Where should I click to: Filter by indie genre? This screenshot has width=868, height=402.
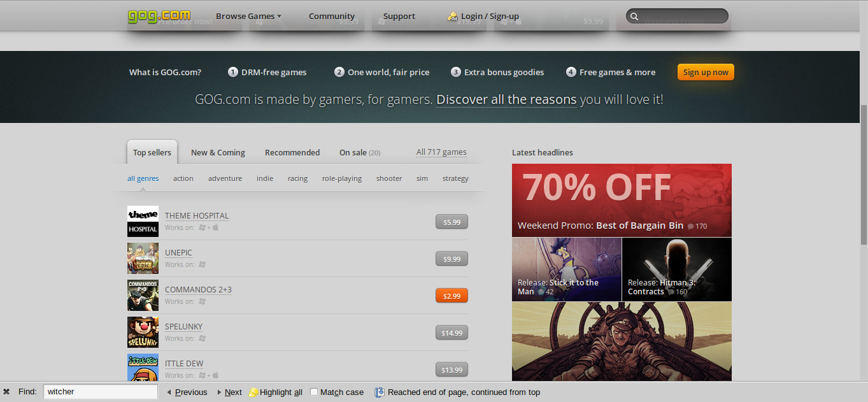click(x=265, y=178)
